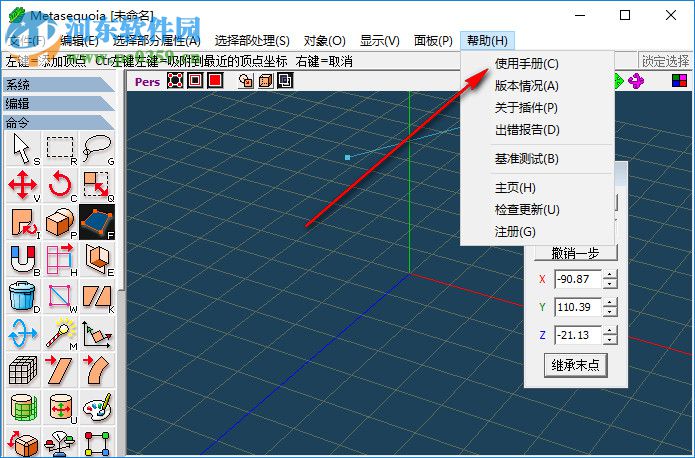Choose the local coordinate axes tool
The height and width of the screenshot is (458, 695).
97,333
